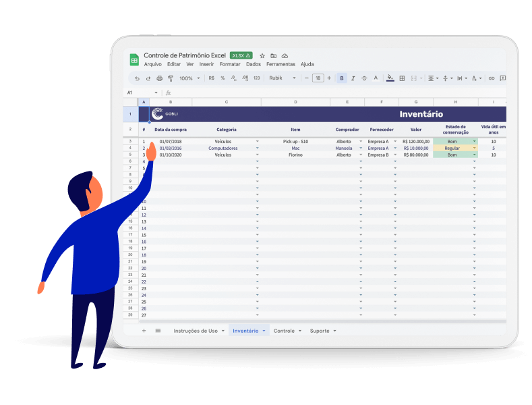Select row header 1
Viewport: 532px width, 405px height.
point(130,114)
